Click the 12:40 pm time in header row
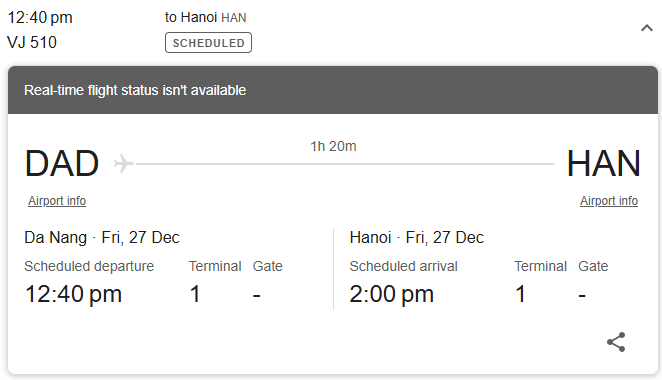 pos(40,18)
